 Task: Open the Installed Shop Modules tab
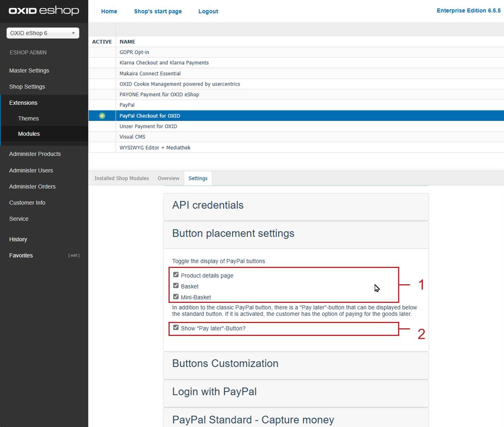(x=121, y=178)
